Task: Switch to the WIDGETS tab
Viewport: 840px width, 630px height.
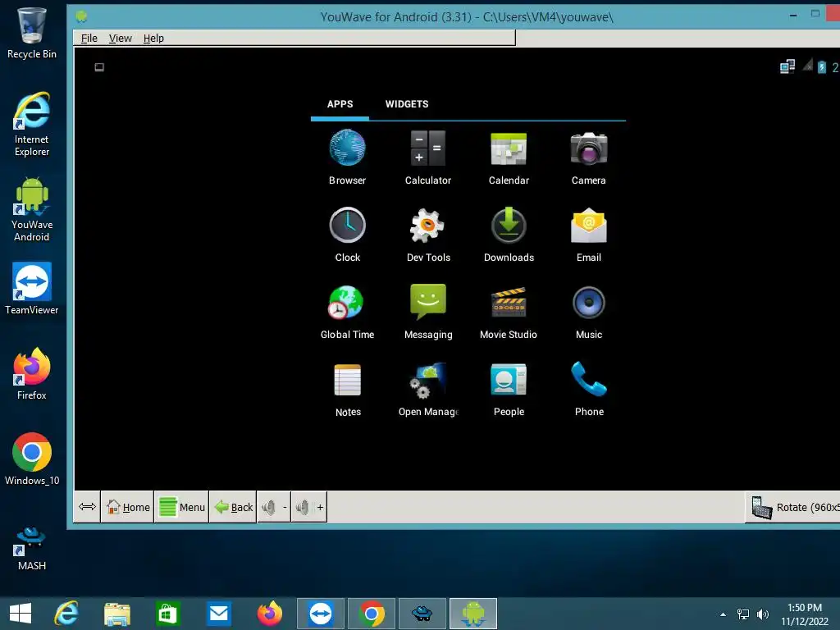Action: [x=407, y=104]
